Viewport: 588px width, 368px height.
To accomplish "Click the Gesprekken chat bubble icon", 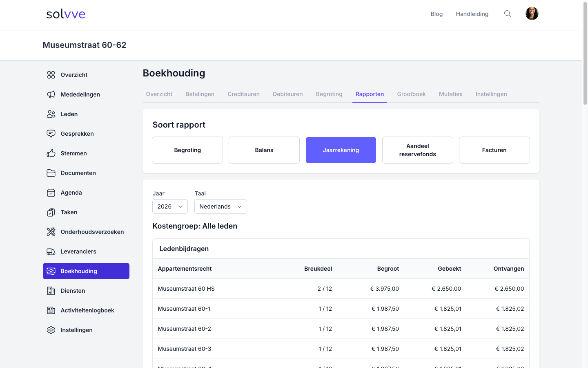I will pos(51,134).
